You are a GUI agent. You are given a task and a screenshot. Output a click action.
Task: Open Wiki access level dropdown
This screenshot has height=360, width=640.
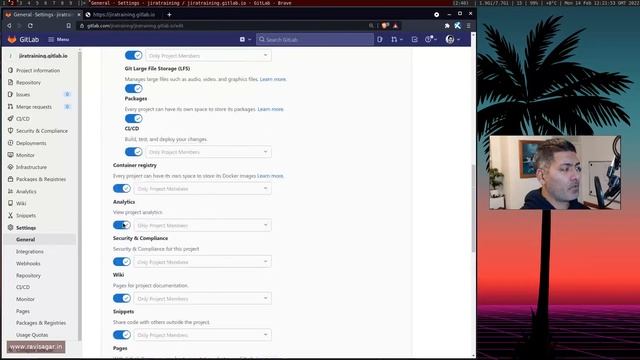point(202,298)
